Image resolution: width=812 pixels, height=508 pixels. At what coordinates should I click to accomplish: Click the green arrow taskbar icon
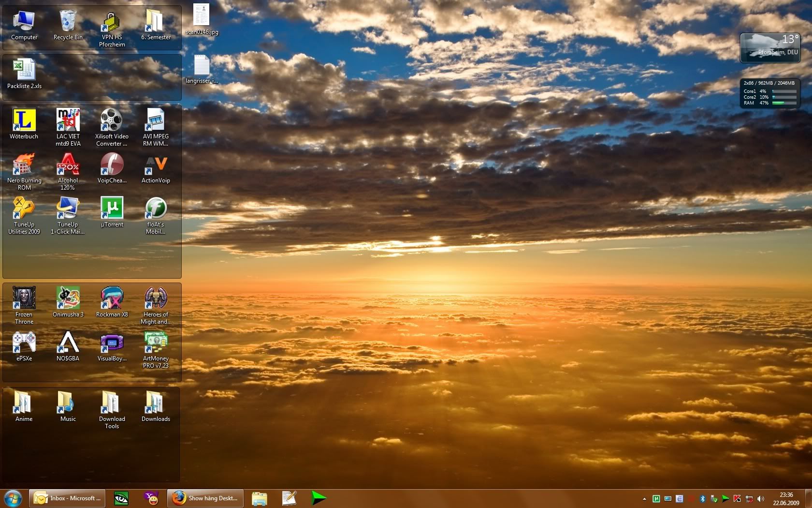click(x=319, y=498)
